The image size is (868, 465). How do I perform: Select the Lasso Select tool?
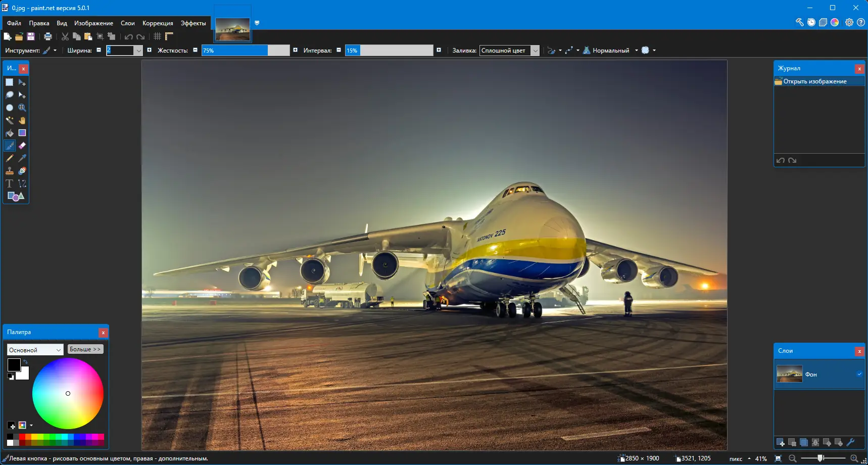(x=10, y=95)
